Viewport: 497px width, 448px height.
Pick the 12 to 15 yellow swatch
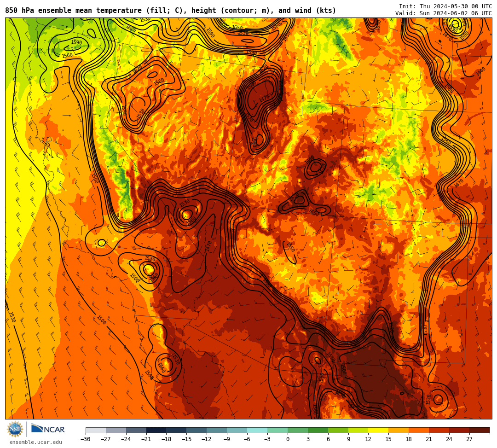pos(379,430)
